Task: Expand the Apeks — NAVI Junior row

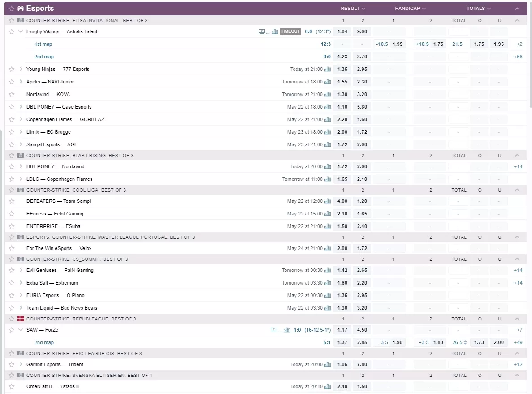Action: pos(21,82)
